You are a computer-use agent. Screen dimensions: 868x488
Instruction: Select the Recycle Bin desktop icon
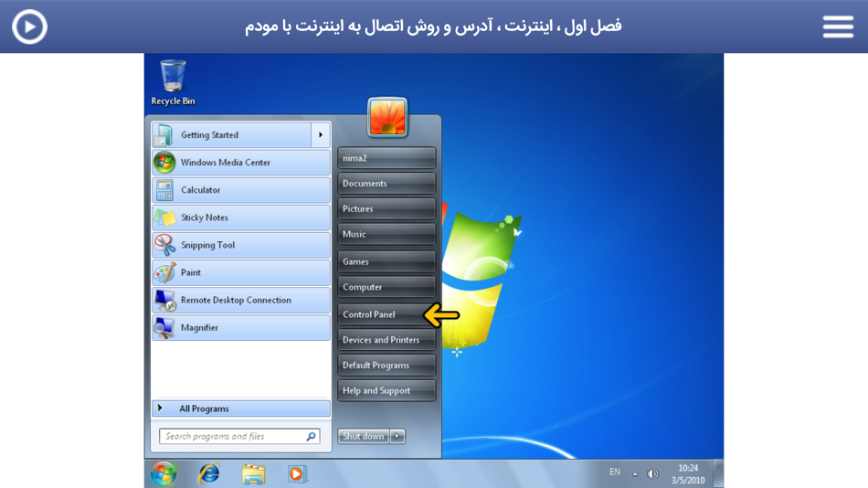[x=173, y=82]
